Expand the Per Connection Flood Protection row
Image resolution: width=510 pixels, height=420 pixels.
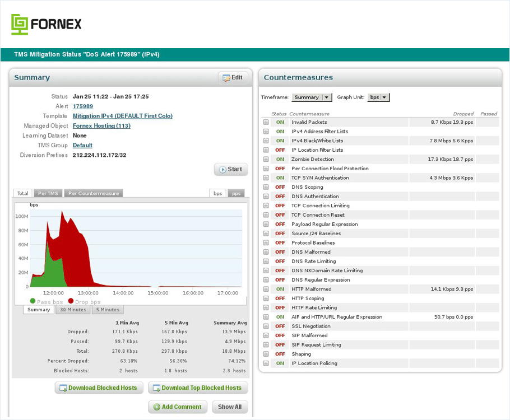[x=266, y=169]
